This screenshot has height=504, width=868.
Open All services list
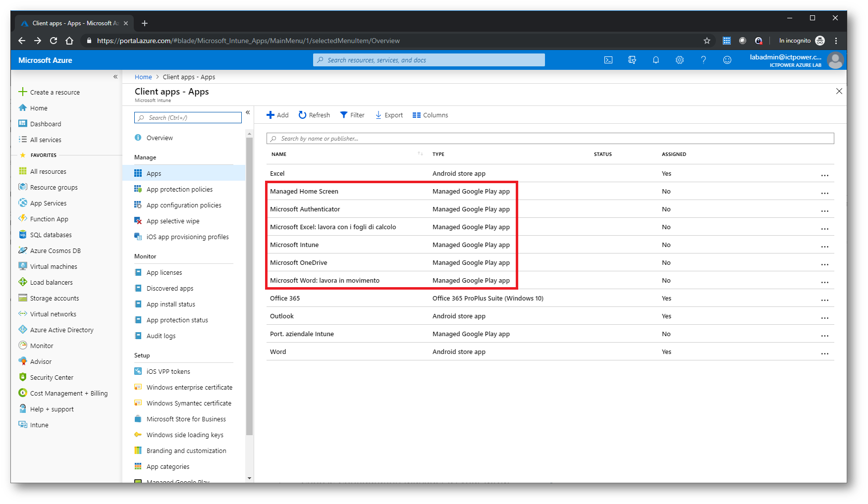pos(40,140)
